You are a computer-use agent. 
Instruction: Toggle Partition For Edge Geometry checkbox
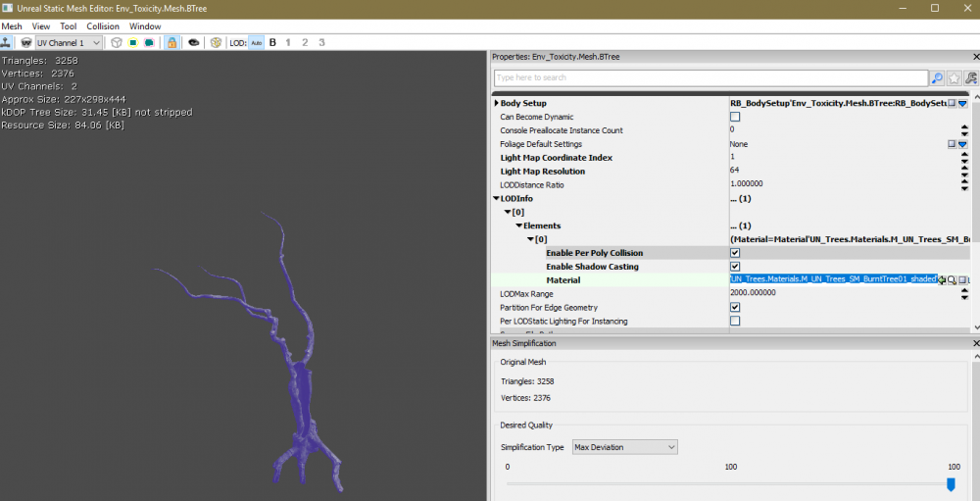pos(735,307)
